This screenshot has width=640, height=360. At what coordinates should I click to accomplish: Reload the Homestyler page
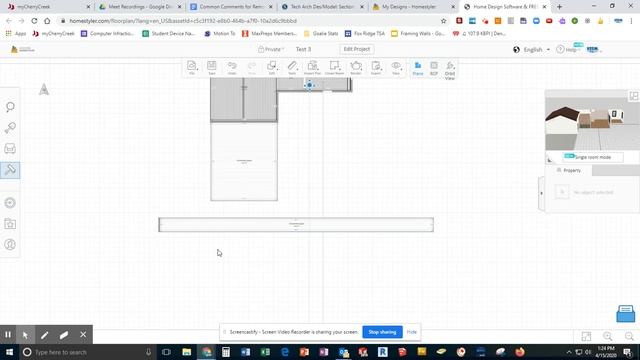(34, 21)
